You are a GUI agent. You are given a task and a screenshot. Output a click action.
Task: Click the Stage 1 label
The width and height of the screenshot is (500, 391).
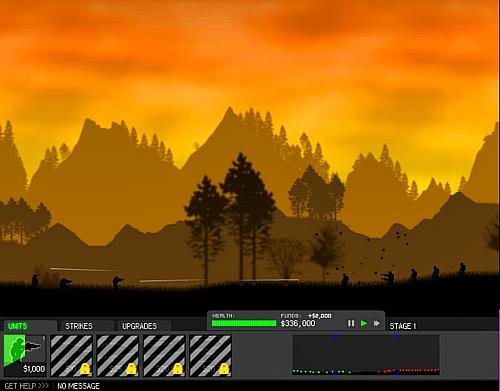[x=403, y=326]
